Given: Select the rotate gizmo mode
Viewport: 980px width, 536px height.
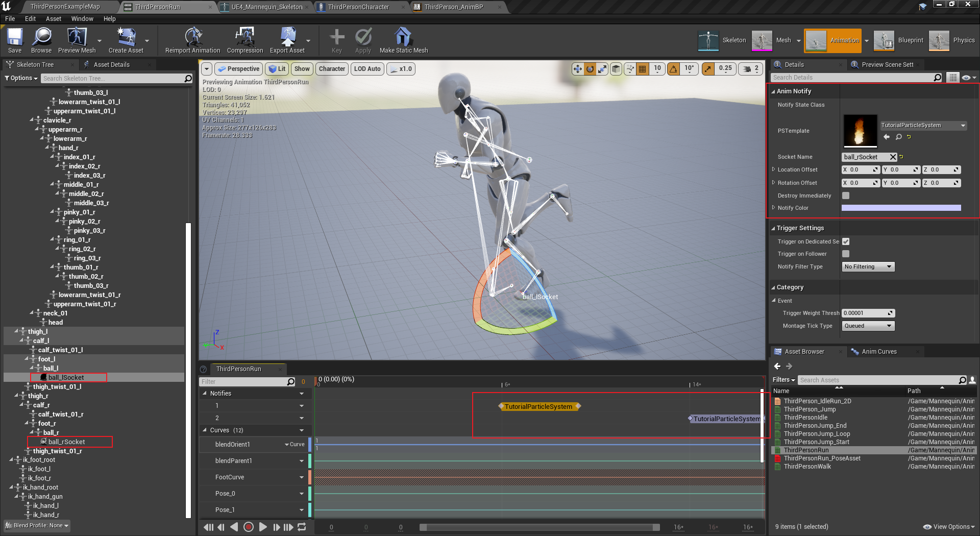Looking at the screenshot, I should tap(590, 69).
